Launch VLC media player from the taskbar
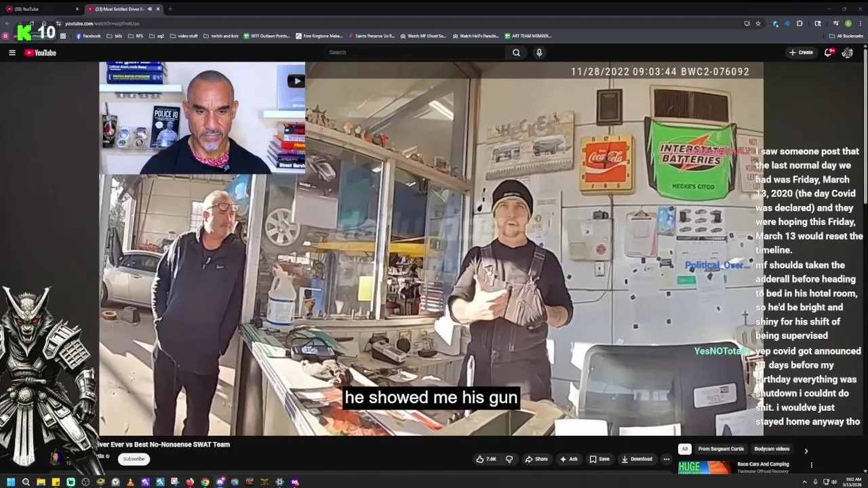This screenshot has height=488, width=868. tap(130, 482)
